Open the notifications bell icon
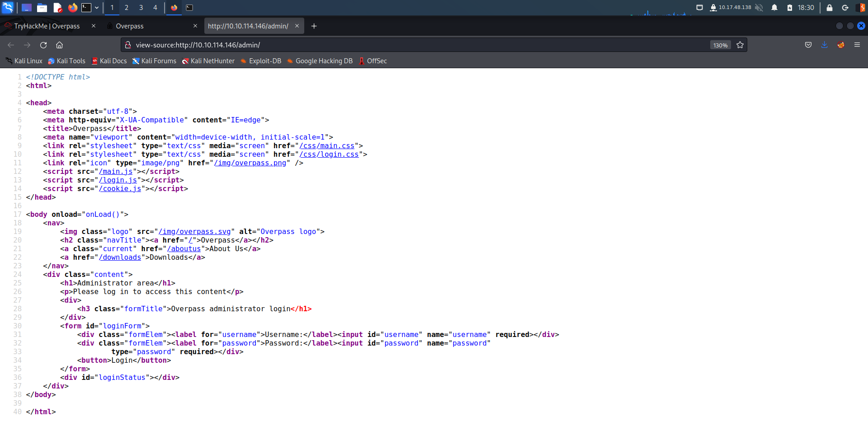This screenshot has height=435, width=868. click(x=774, y=8)
